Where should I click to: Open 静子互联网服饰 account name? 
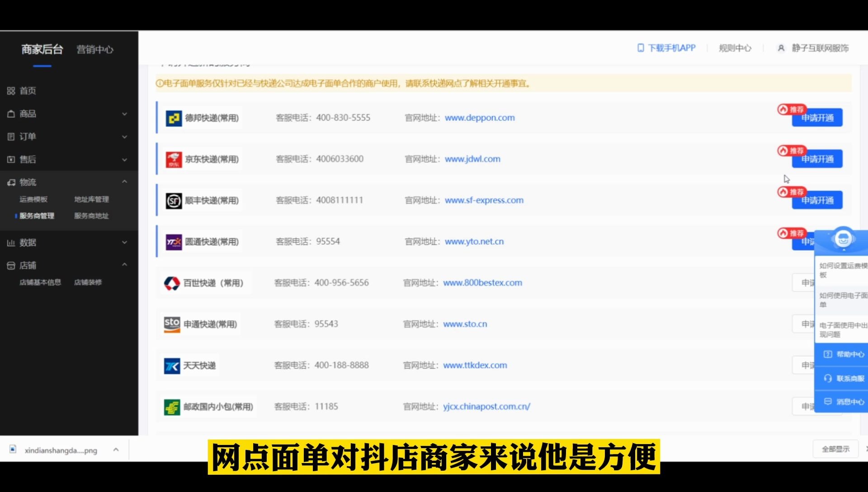point(820,48)
